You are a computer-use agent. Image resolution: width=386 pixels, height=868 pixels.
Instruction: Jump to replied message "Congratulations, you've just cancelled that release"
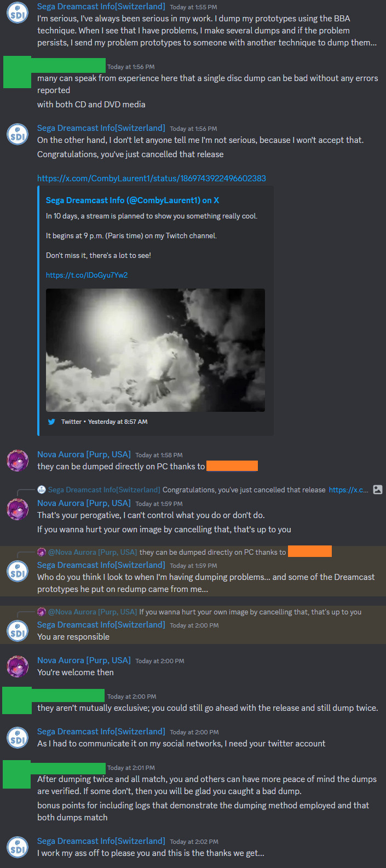tap(244, 490)
